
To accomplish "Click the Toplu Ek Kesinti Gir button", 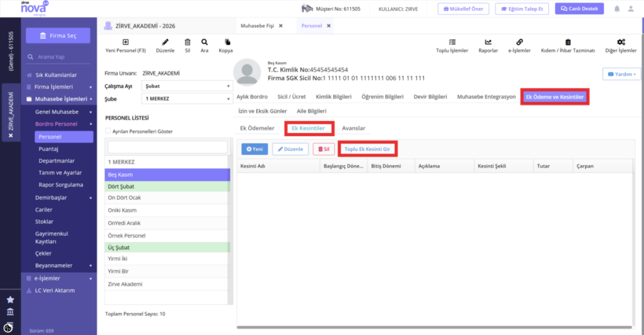I will tap(367, 149).
